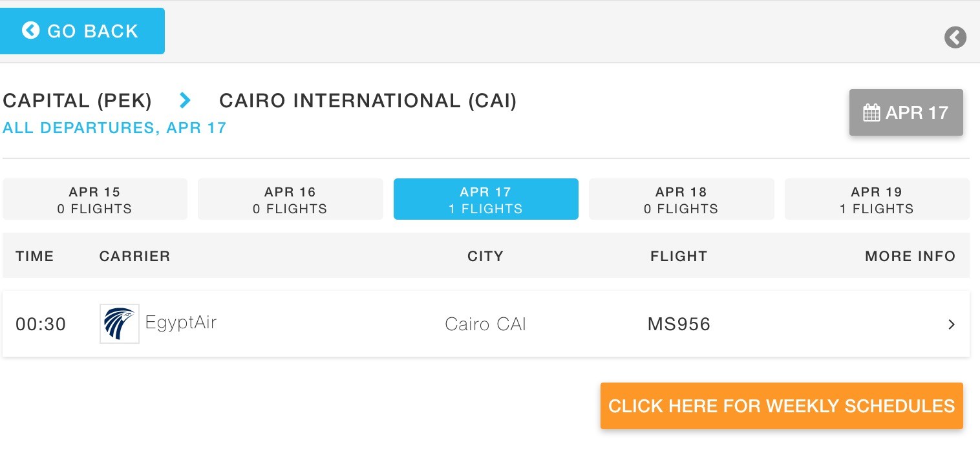Select the active APR 17 tab
980x464 pixels.
(x=486, y=200)
